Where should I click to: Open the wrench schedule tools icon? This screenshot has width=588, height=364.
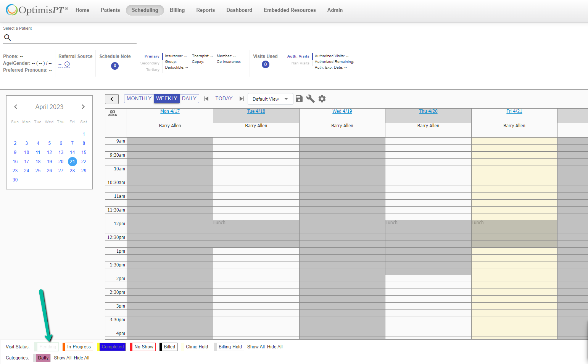point(310,99)
